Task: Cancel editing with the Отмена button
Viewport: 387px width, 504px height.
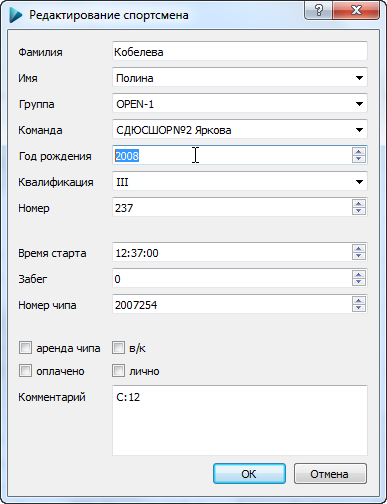Action: [x=330, y=474]
